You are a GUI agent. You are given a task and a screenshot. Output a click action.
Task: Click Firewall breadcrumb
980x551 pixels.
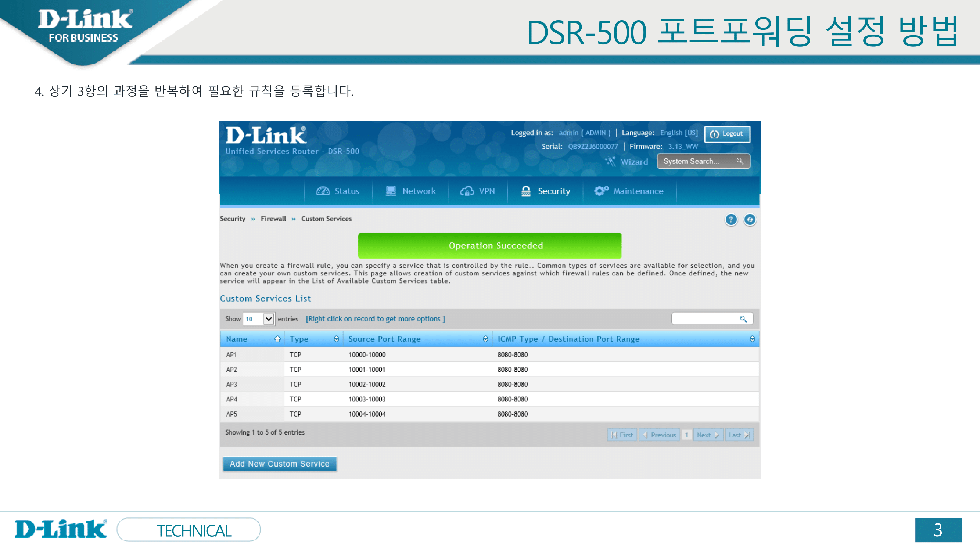[x=273, y=219]
